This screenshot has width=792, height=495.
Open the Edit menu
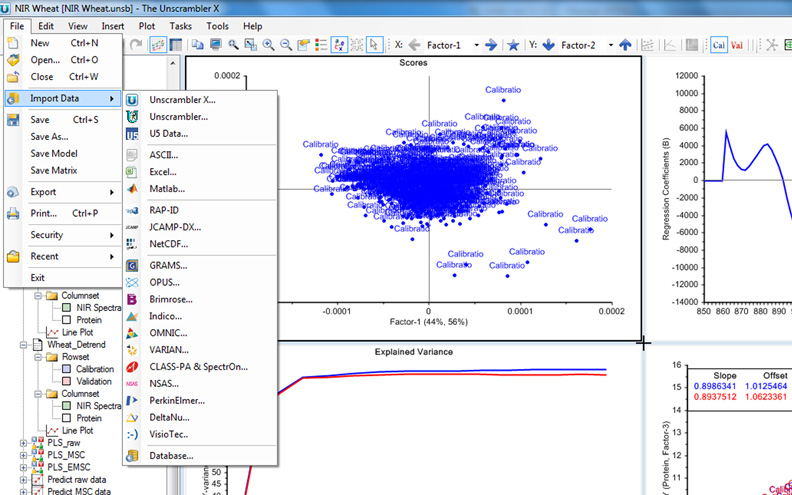pos(45,26)
